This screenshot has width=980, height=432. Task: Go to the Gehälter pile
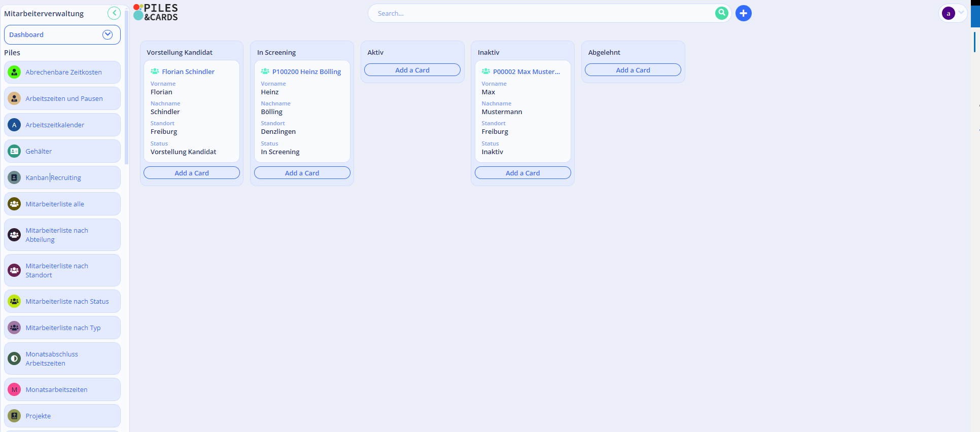click(62, 151)
